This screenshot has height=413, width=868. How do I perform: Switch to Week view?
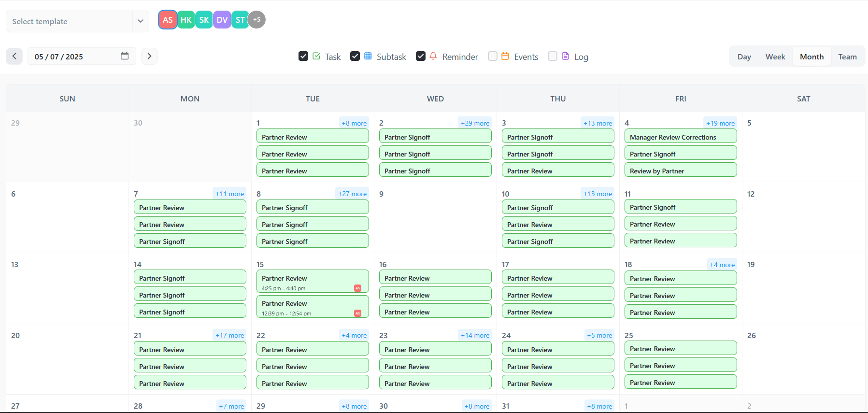click(x=775, y=57)
